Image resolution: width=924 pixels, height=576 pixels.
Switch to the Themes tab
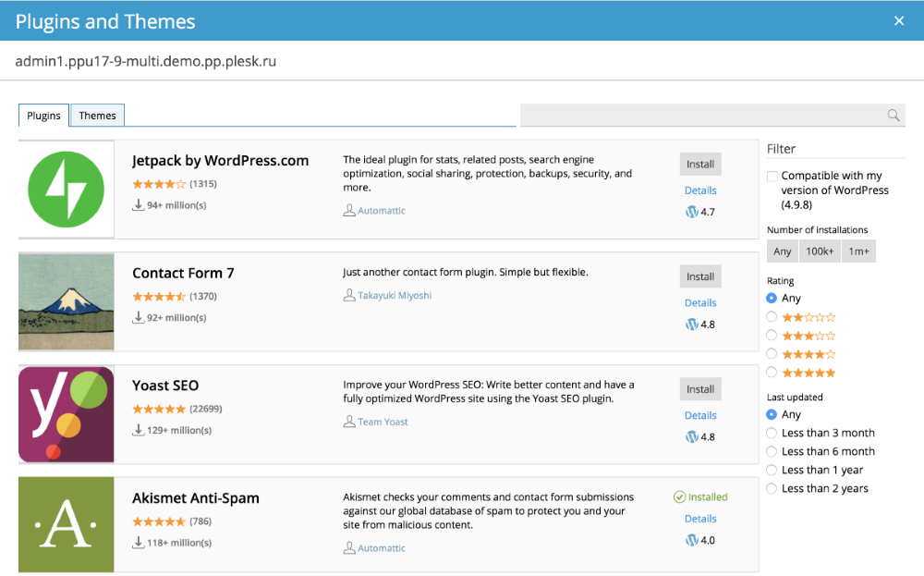pyautogui.click(x=97, y=116)
